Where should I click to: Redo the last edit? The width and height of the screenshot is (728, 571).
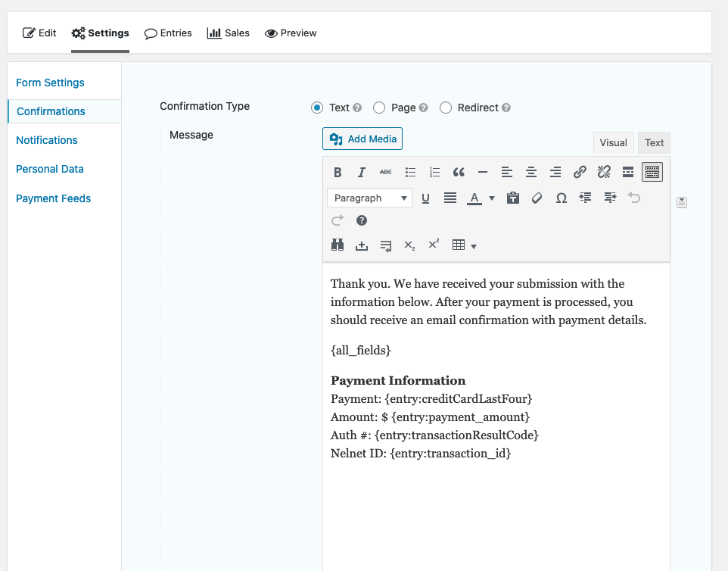tap(338, 220)
